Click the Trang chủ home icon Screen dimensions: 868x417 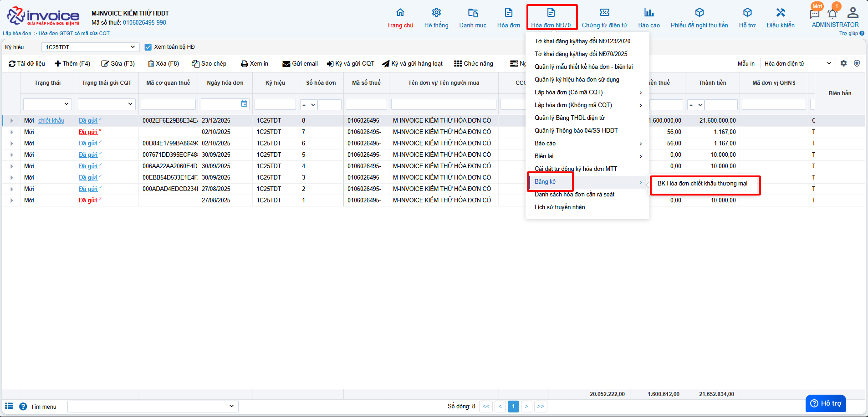click(400, 13)
